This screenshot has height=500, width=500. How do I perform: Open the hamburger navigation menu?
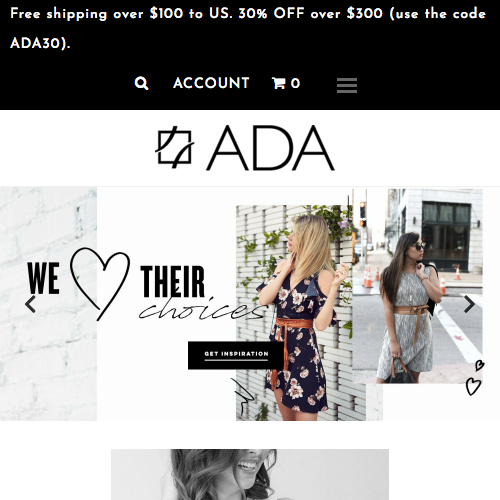pyautogui.click(x=347, y=85)
